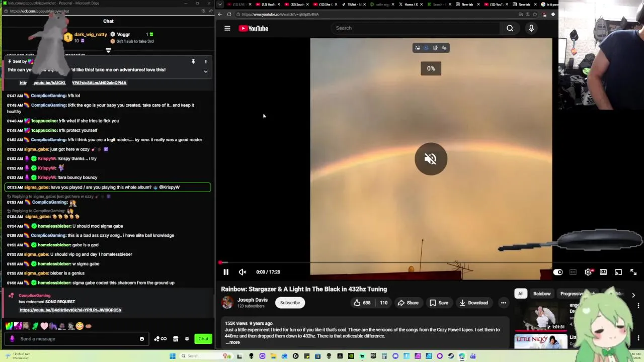Open the Windows Start button
Viewport: 644px width, 362px height.
click(173, 356)
